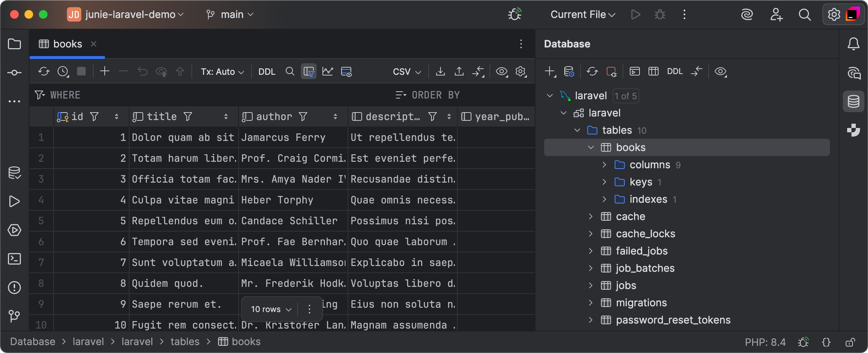Toggle the local filter icon in grid toolbar

coord(309,72)
